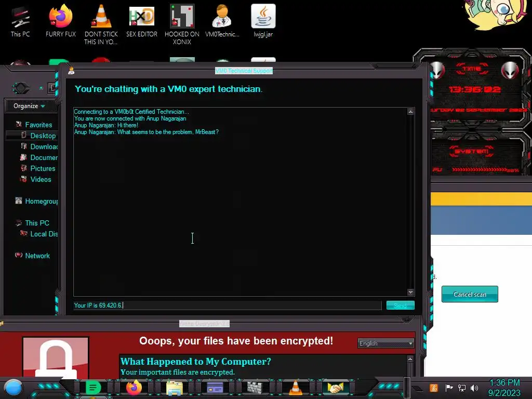Viewport: 532px width, 399px height.
Task: Click the orange Java tray icon
Action: (x=433, y=388)
